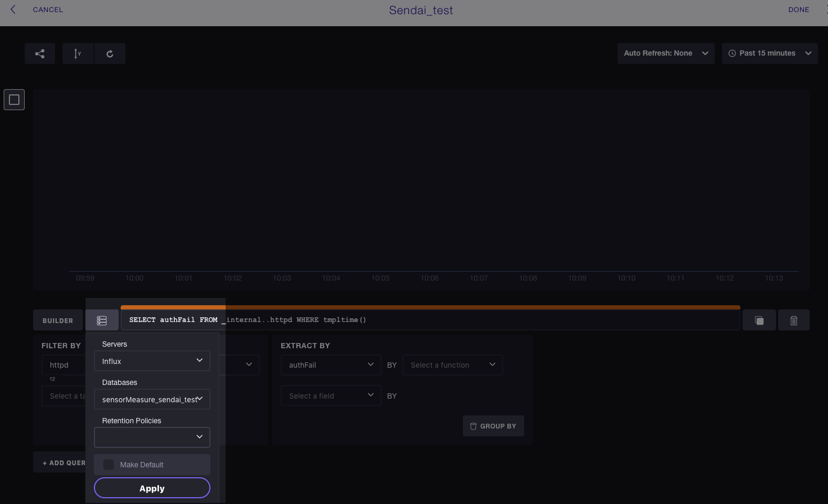Viewport: 828px width, 504px height.
Task: Click DONE to finish editing
Action: 799,9
